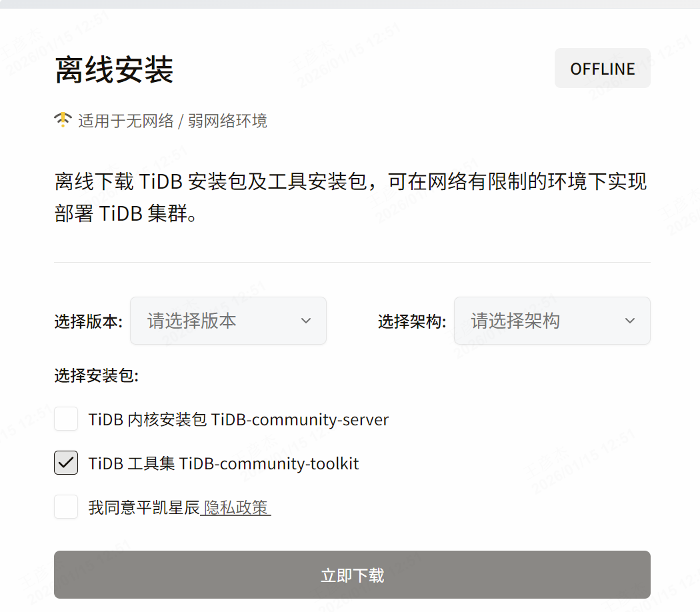The width and height of the screenshot is (700, 612).
Task: Click the 离线安装 heading
Action: pos(114,70)
